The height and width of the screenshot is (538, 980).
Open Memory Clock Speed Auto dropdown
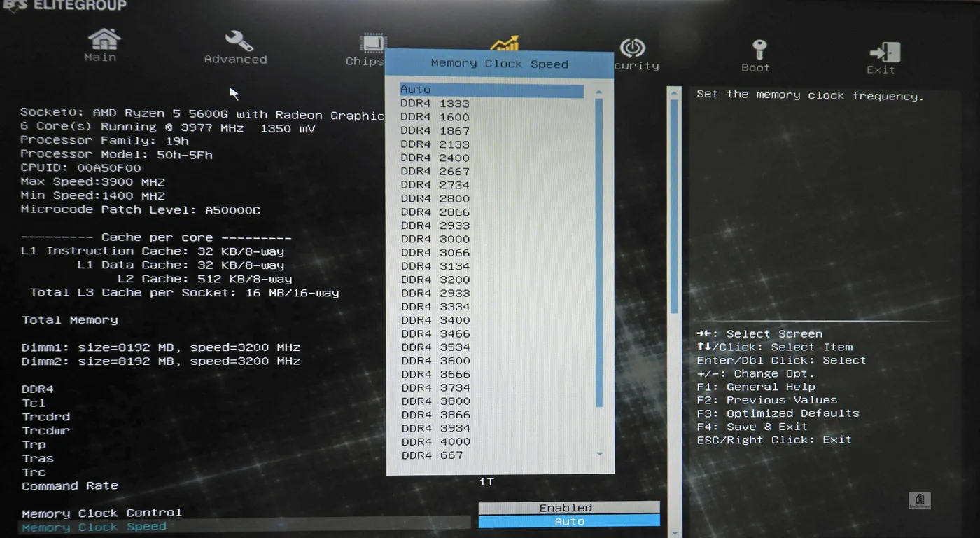pyautogui.click(x=569, y=521)
